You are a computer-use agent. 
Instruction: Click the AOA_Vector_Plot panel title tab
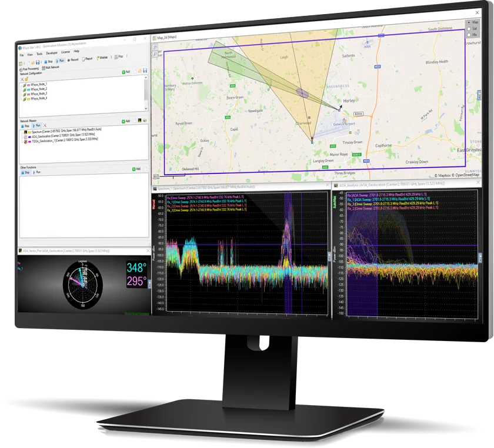point(64,251)
